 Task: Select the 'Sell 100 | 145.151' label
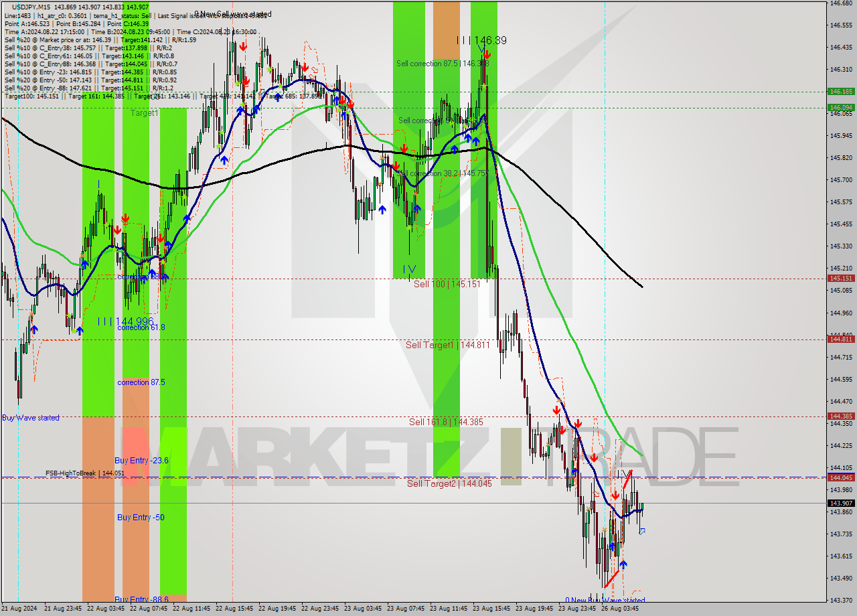pos(447,284)
